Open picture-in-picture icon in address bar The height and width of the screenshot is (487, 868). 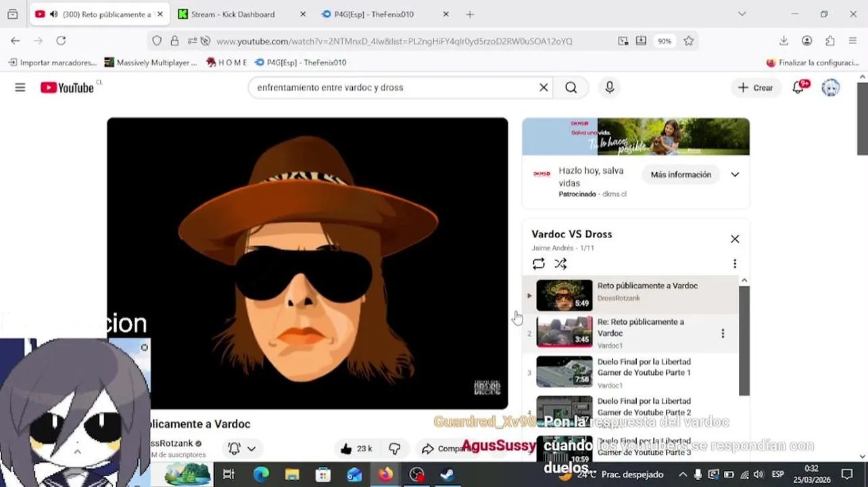(x=623, y=41)
